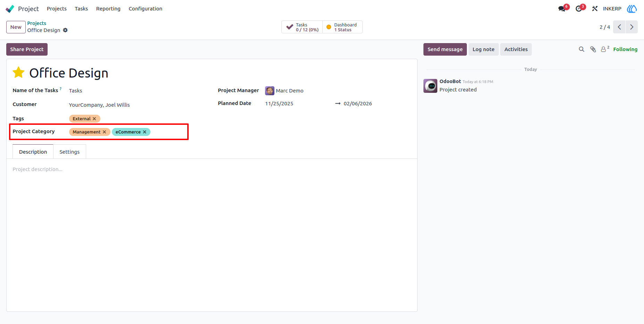Viewport: 644px width, 324px height.
Task: Click the gear icon beside Office Design
Action: [65, 30]
